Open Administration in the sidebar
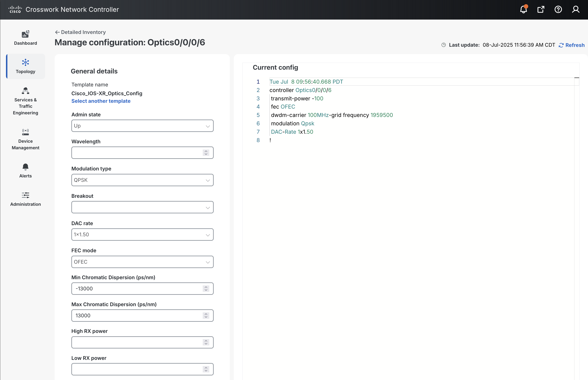The height and width of the screenshot is (380, 588). click(25, 199)
